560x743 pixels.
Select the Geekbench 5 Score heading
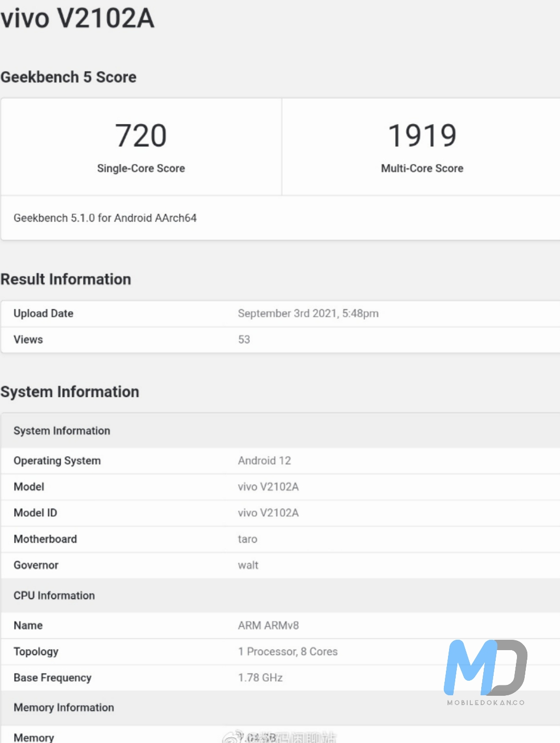pos(68,77)
